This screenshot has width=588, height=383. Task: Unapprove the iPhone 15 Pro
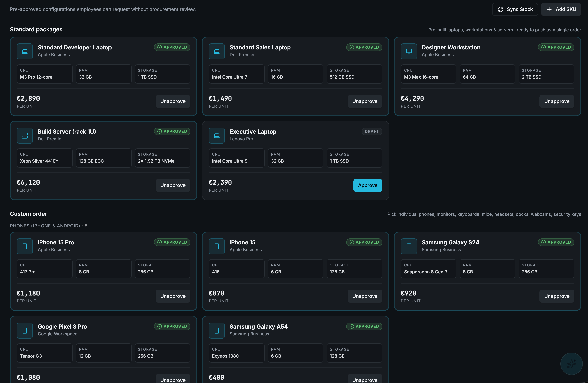(173, 296)
